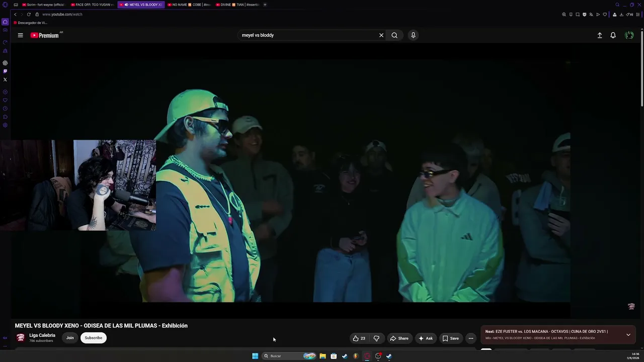The height and width of the screenshot is (362, 644).
Task: Open a new browser tab
Action: point(265,5)
